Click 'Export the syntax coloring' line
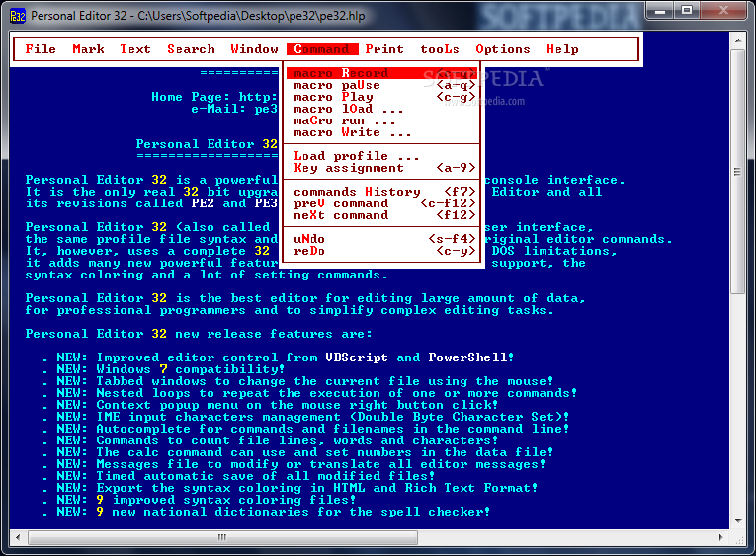Viewport: 756px width, 556px height. coord(316,488)
